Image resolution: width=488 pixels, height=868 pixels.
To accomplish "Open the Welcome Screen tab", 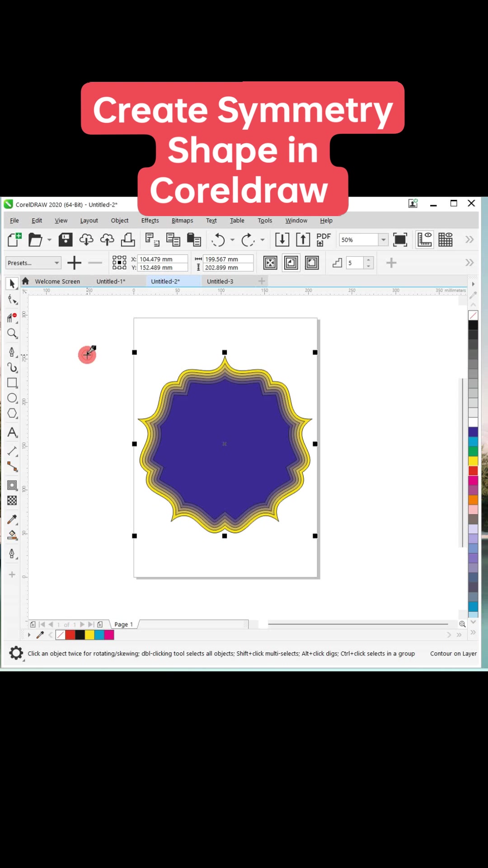I will tap(57, 281).
